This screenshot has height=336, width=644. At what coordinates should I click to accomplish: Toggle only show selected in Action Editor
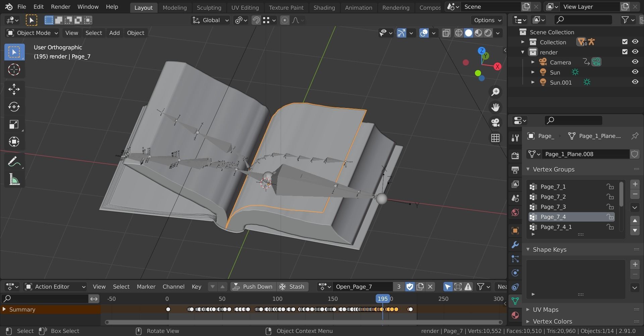click(x=448, y=287)
